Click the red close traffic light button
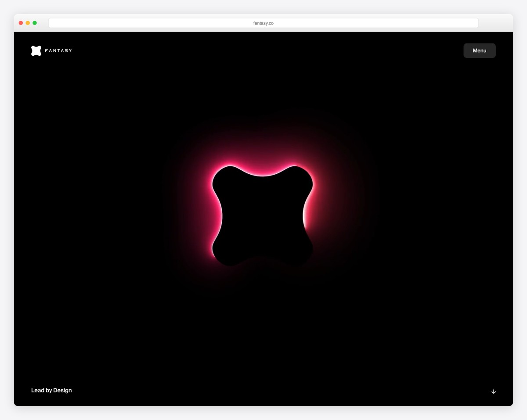Viewport: 527px width, 420px height. 21,22
